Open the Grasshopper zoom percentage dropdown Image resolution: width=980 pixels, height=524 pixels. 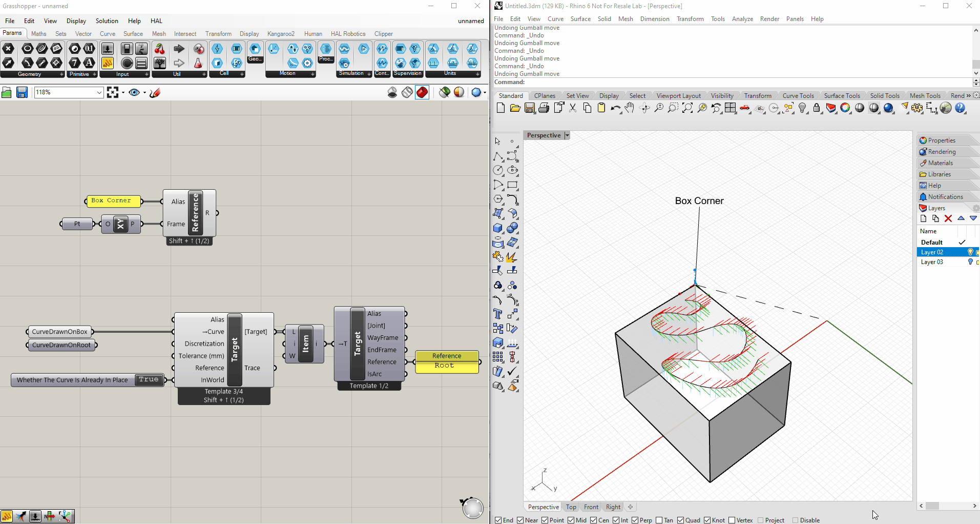pos(99,93)
